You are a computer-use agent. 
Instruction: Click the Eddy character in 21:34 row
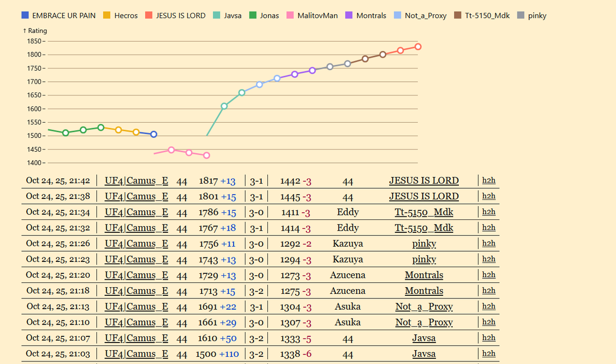tap(348, 212)
